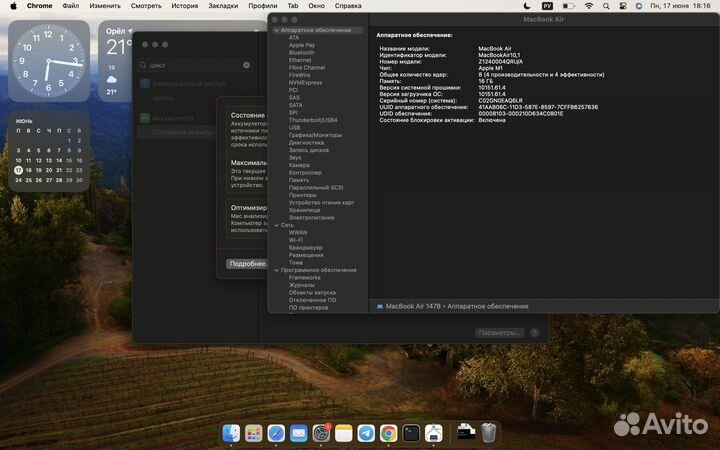Image resolution: width=720 pixels, height=450 pixels.
Task: Open the Mail app in Dock
Action: point(298,433)
